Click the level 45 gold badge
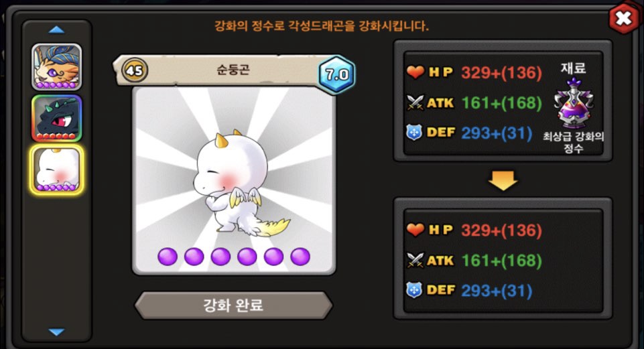Viewport: 644px width, 349px height. tap(134, 70)
